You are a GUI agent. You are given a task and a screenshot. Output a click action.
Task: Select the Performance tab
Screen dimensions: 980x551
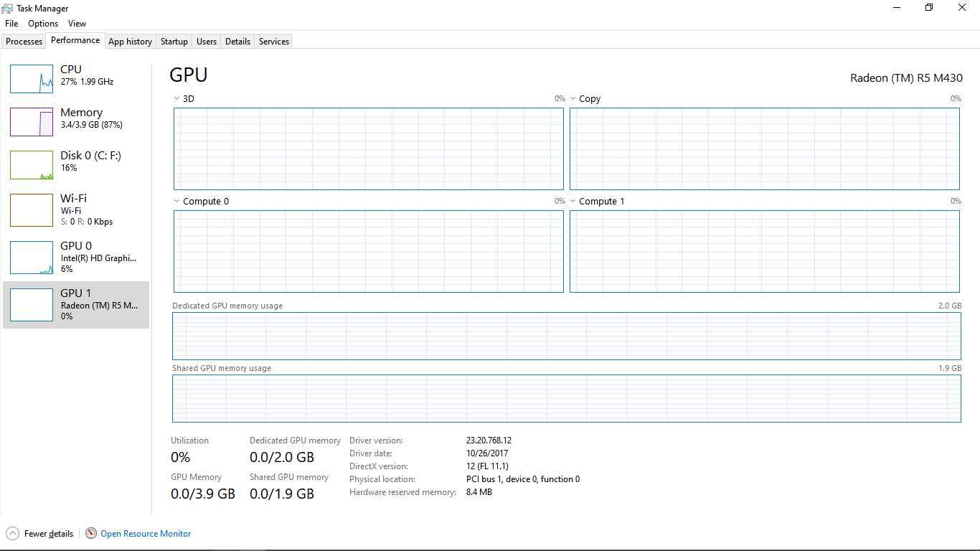point(75,41)
